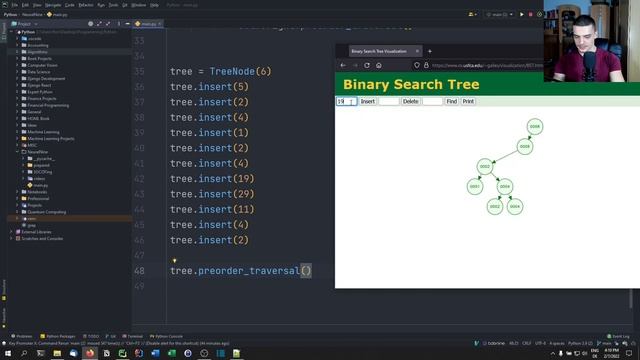640x360 pixels.
Task: Expand the Data Science folder
Action: point(17,72)
